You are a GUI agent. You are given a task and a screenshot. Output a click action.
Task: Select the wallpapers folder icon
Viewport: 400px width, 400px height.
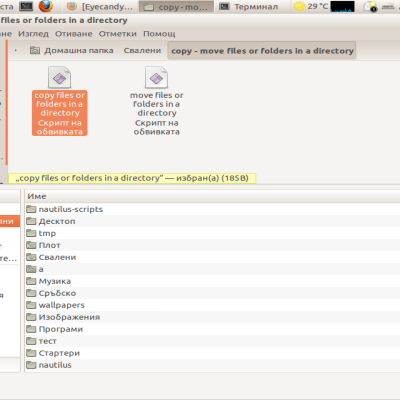coord(31,305)
